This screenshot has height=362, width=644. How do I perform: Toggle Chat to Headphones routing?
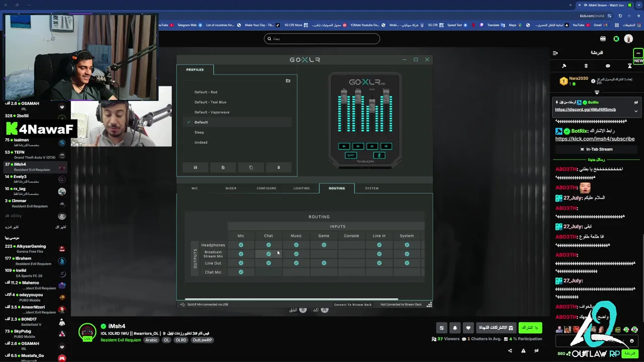point(269,245)
